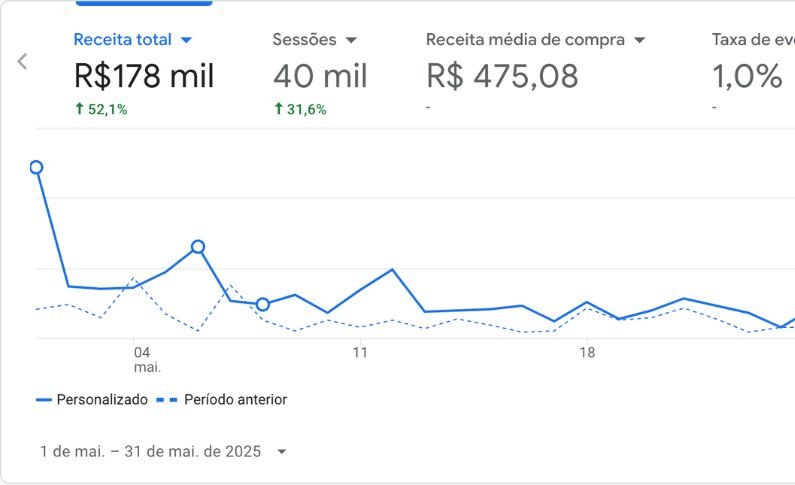Click the solid line Personalizado legend icon
795x485 pixels.
click(x=44, y=400)
